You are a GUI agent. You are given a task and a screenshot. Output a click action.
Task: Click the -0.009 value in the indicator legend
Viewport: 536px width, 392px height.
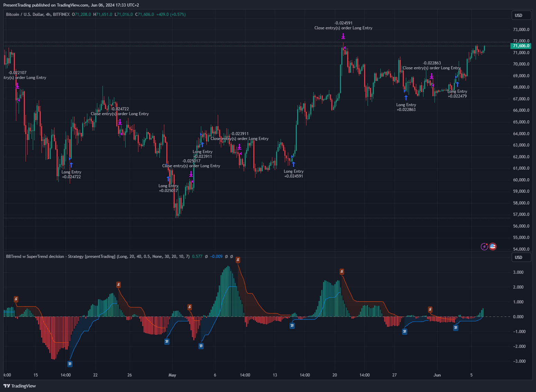click(216, 257)
